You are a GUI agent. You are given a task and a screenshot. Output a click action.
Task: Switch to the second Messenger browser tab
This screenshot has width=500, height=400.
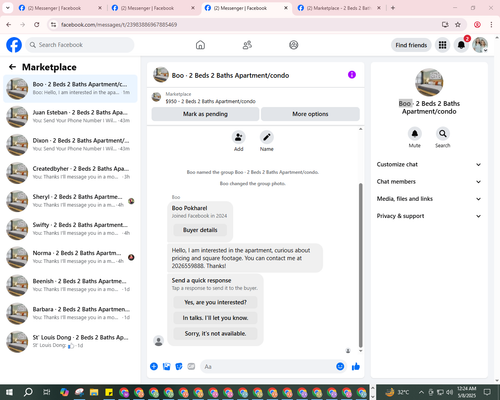pos(153,8)
